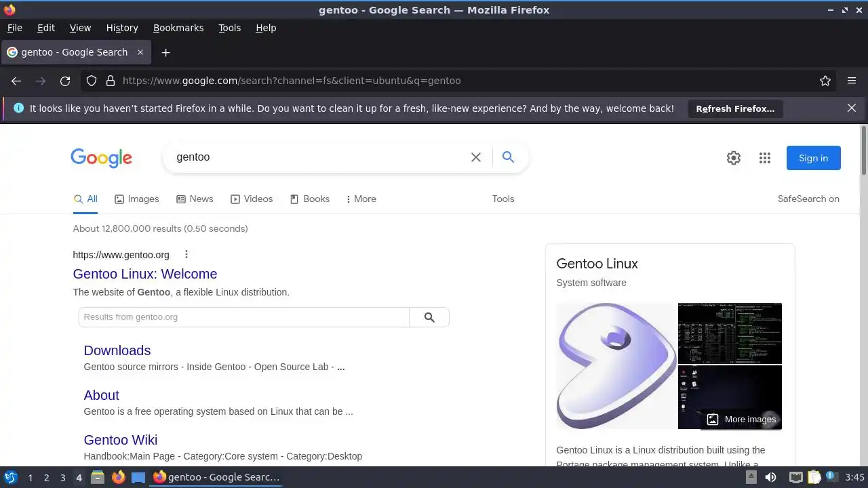Select the gentoo - Google Search taskbar window

217,478
